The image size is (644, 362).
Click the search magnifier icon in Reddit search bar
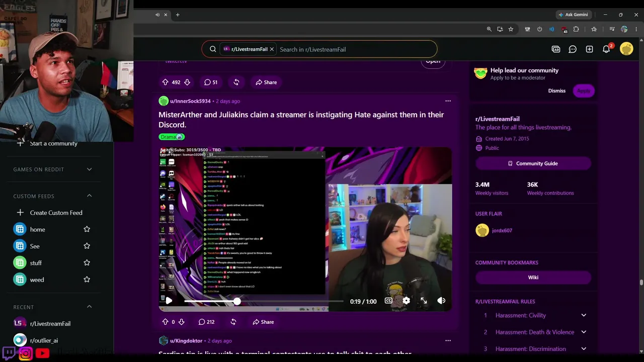pos(213,49)
